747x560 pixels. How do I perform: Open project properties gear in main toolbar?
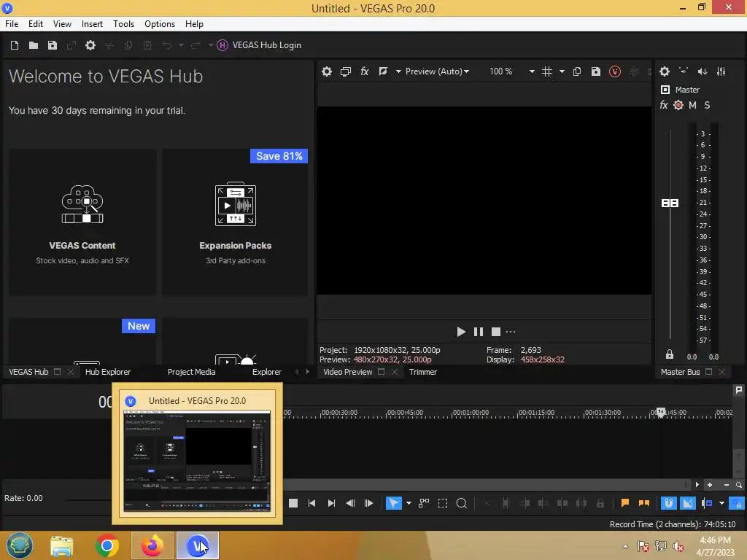click(x=90, y=45)
